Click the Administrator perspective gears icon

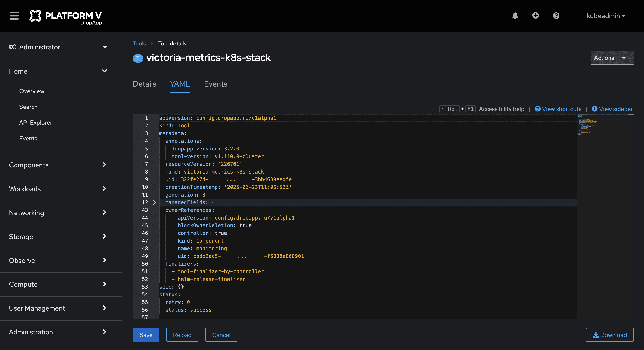tap(12, 47)
